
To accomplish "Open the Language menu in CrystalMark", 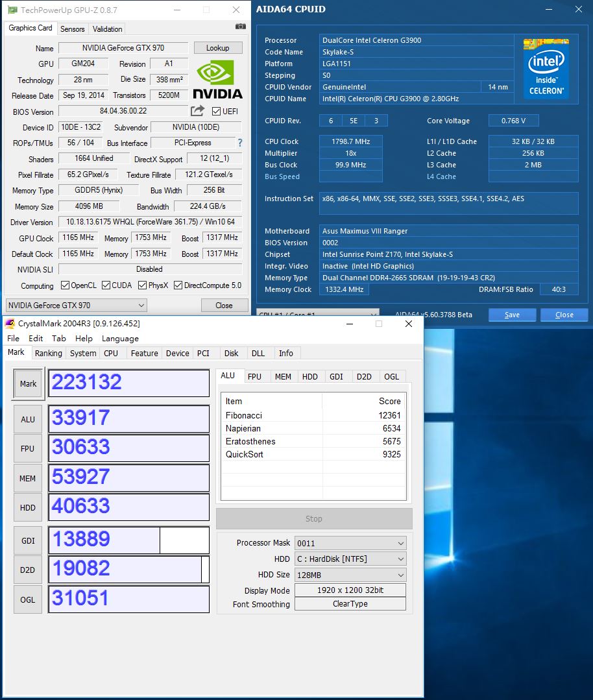I will point(120,339).
